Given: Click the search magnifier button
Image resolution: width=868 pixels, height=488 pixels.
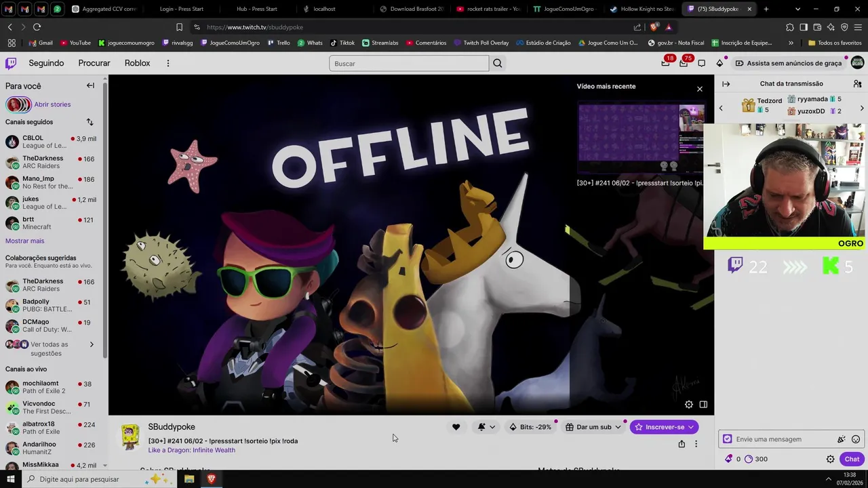Looking at the screenshot, I should pyautogui.click(x=498, y=63).
